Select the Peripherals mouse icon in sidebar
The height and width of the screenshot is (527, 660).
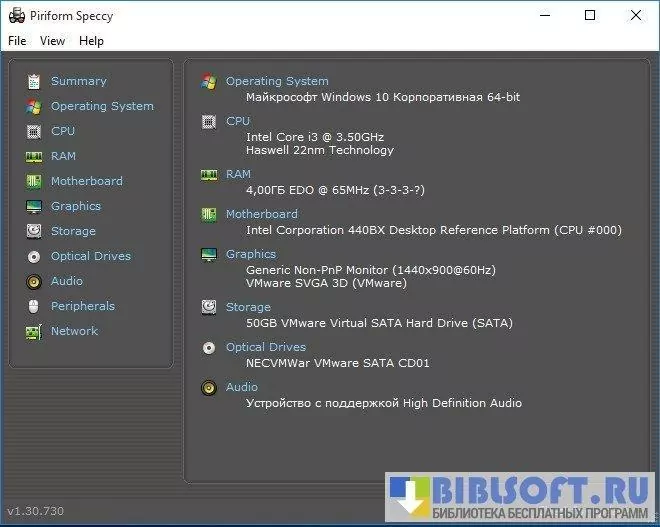click(x=34, y=306)
